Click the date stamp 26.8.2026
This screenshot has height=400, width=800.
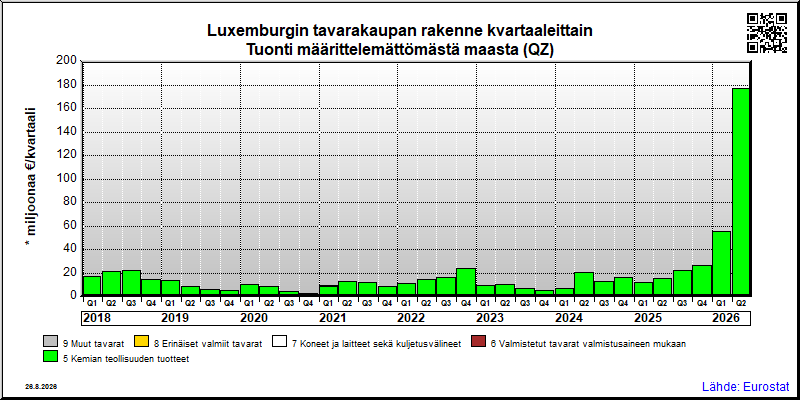point(41,387)
